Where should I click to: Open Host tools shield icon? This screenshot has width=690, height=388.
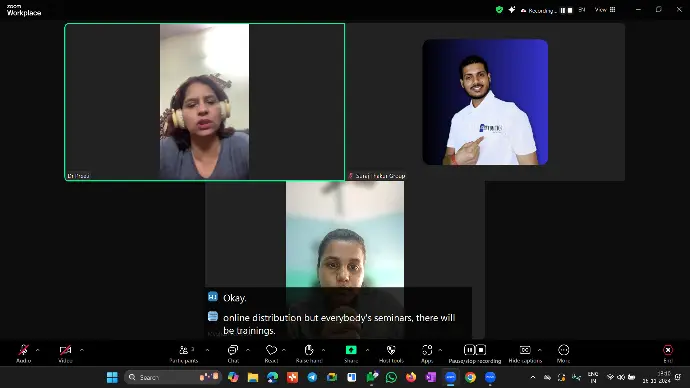[391, 353]
